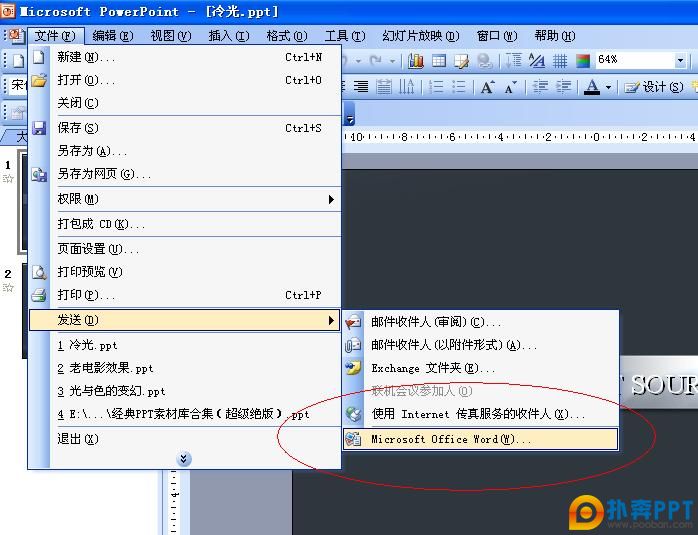Click the Color/Grayscale toolbar icon
This screenshot has height=535, width=698.
coord(583,60)
